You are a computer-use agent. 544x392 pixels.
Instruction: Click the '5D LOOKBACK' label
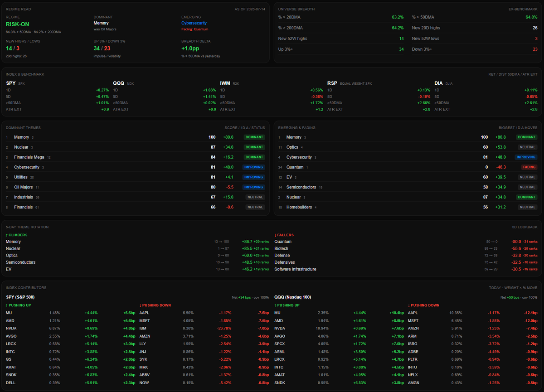tap(525, 227)
